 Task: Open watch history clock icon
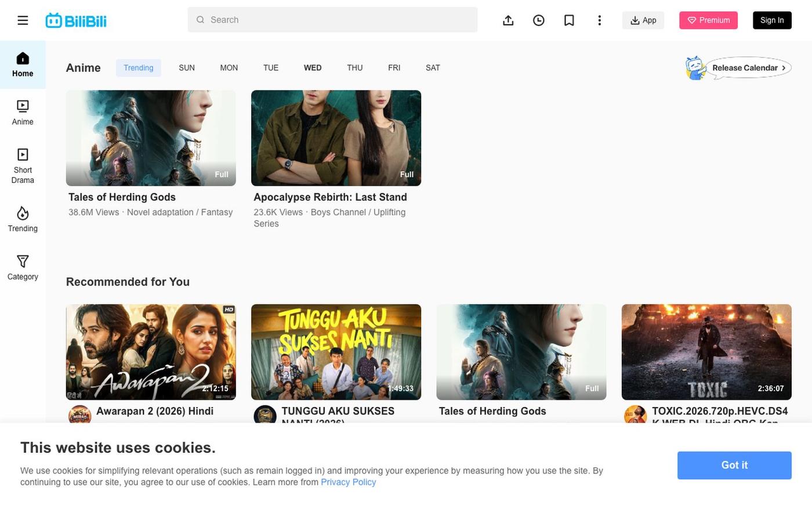coord(539,20)
